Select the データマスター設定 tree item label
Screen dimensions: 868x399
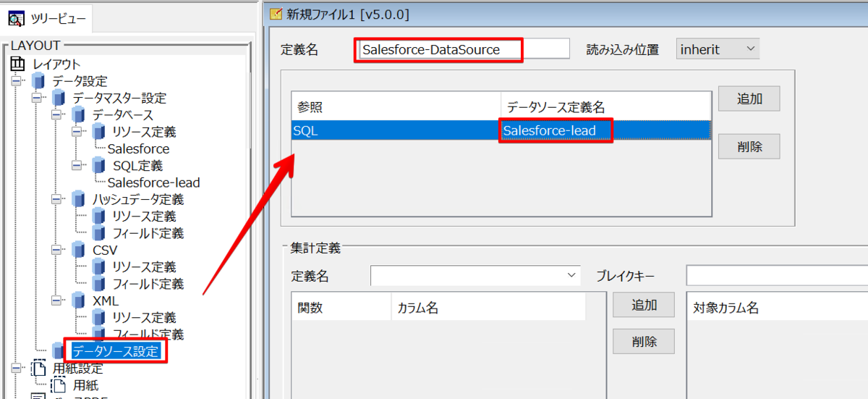(x=119, y=98)
